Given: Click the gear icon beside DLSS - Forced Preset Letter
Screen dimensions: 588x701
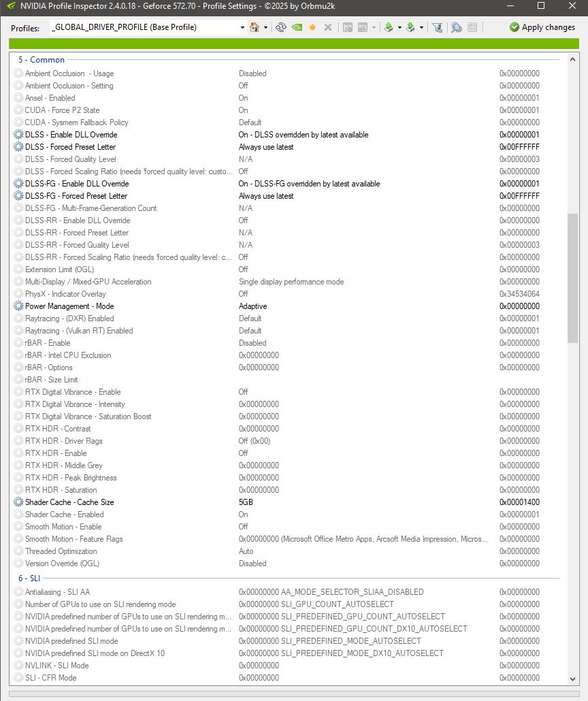Looking at the screenshot, I should pyautogui.click(x=18, y=146).
